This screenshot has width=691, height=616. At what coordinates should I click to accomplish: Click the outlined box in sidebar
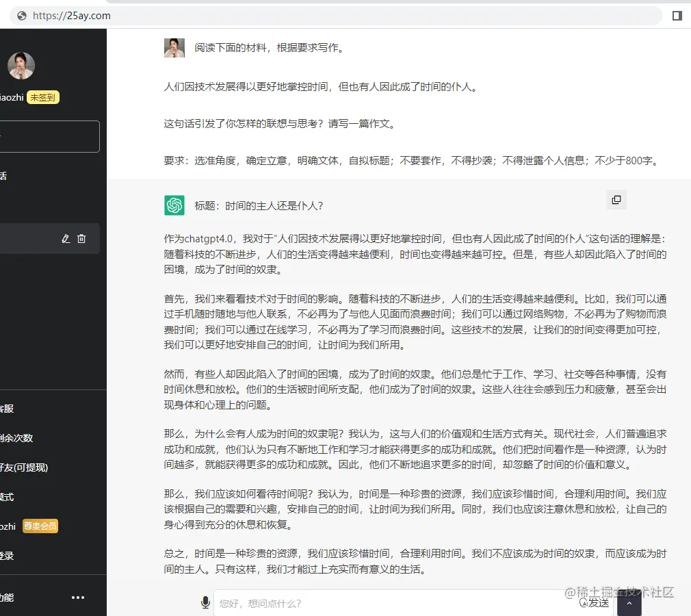tap(49, 136)
